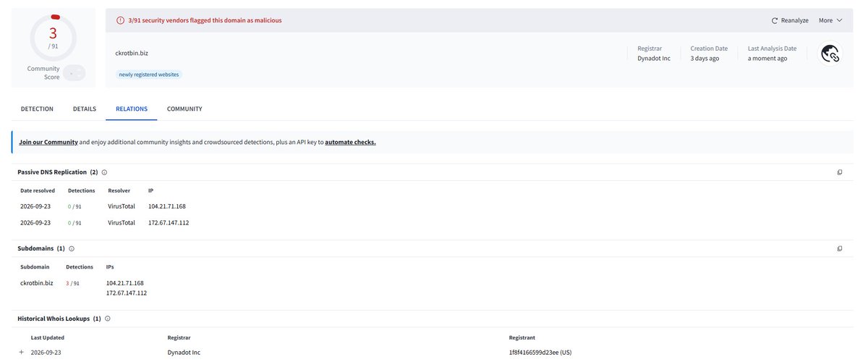Click the 3 / 91 subdomain detections value

(73, 283)
